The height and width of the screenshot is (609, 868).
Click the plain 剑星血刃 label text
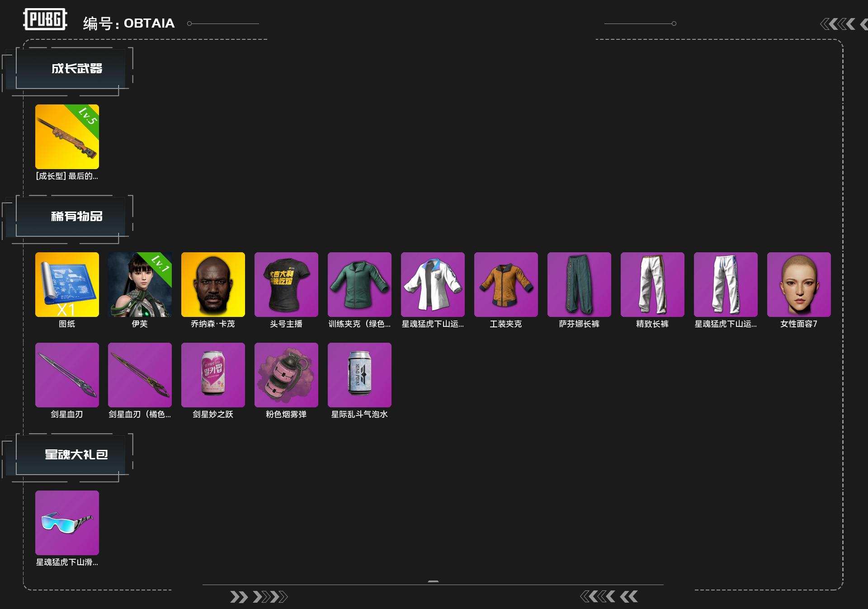tap(67, 414)
